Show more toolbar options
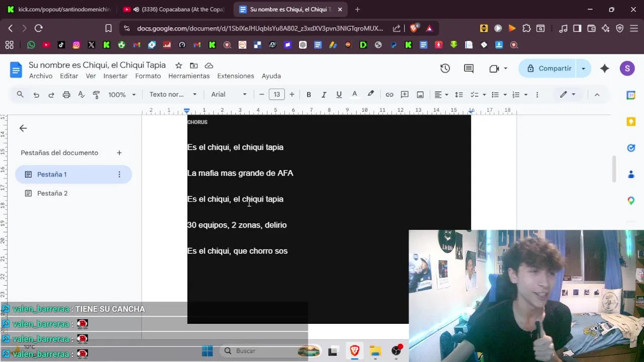This screenshot has width=644, height=362. click(537, 95)
